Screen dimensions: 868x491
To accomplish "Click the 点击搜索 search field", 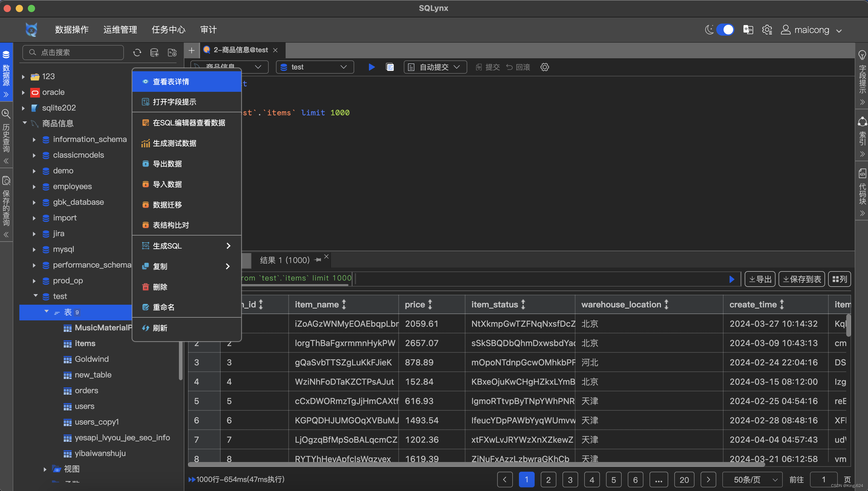I will pos(73,53).
